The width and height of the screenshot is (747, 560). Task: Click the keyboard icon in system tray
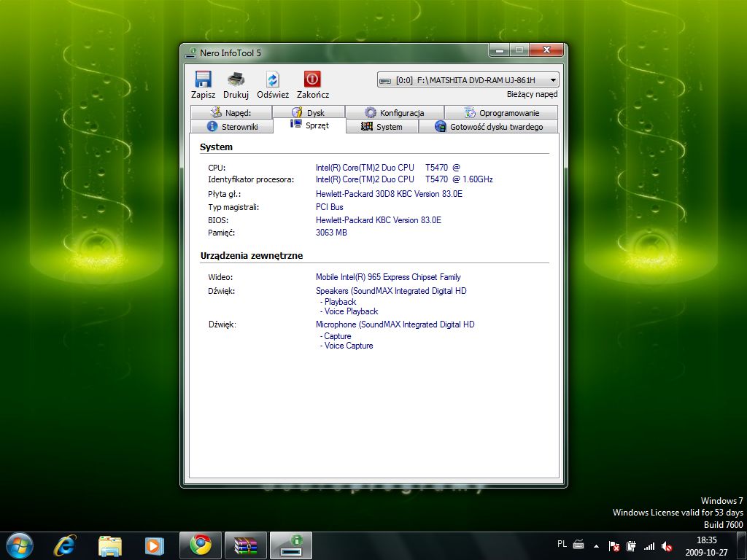[578, 544]
